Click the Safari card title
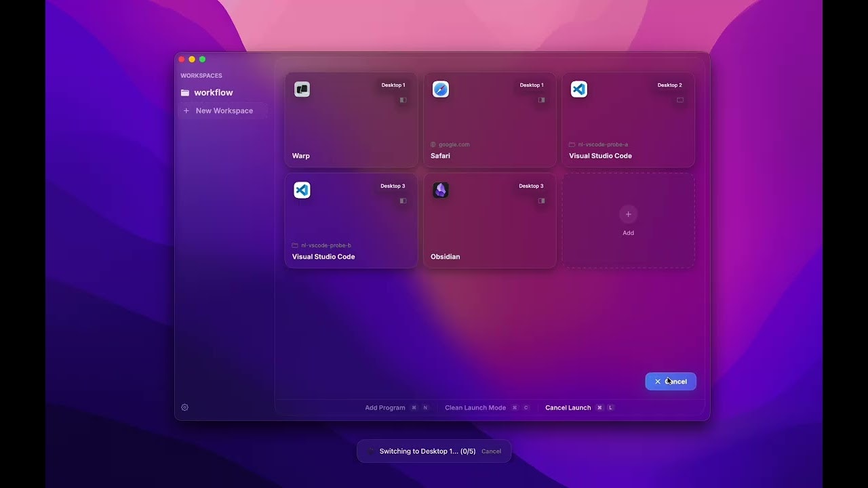 [x=440, y=156]
